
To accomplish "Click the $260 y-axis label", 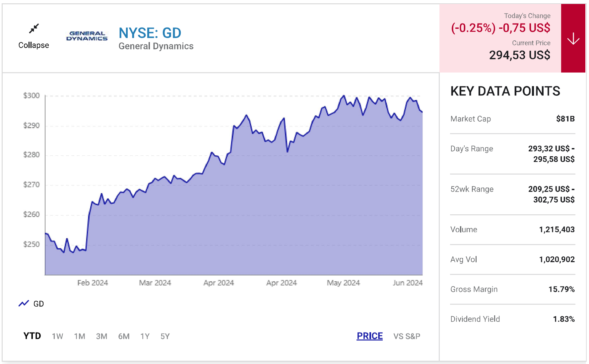I will (31, 215).
